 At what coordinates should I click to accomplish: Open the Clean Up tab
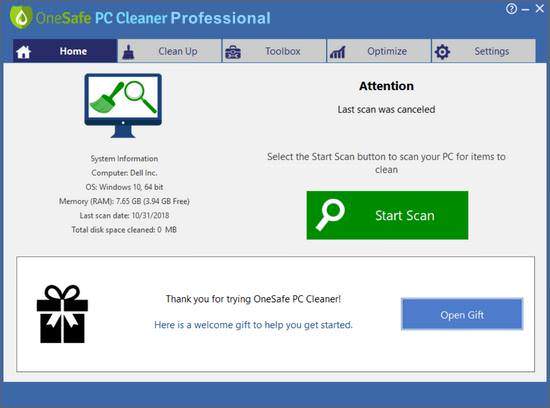point(170,51)
